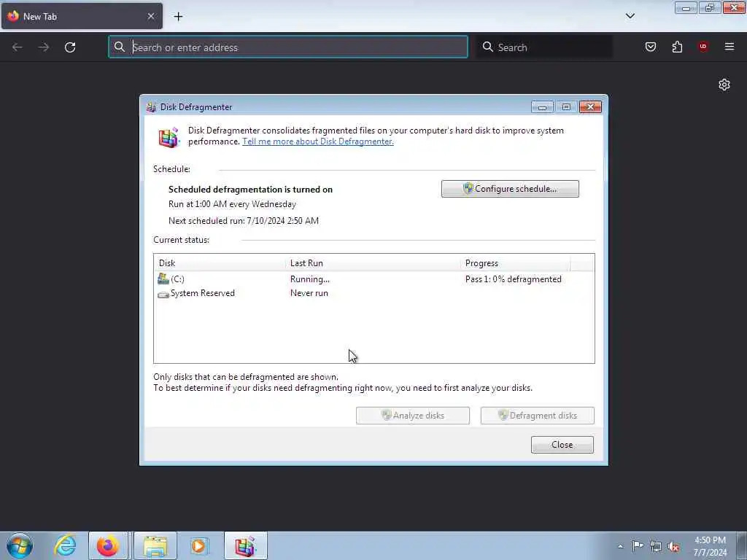This screenshot has width=747, height=560.
Task: Click the Firefox back arrow
Action: (18, 47)
